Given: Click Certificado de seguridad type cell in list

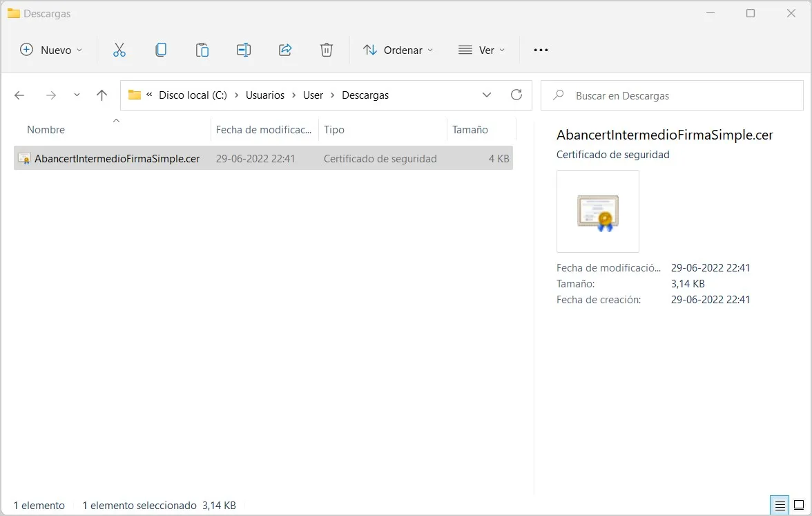Looking at the screenshot, I should point(380,159).
